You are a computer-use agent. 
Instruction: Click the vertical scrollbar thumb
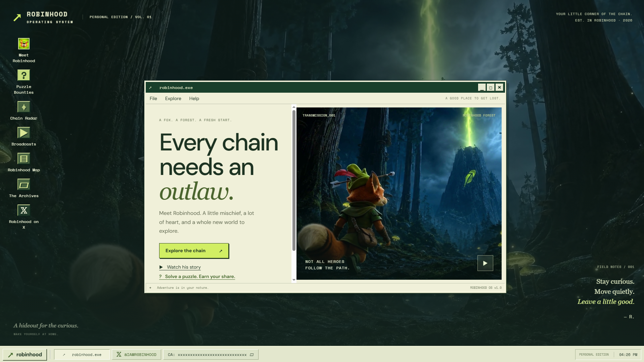point(294,180)
